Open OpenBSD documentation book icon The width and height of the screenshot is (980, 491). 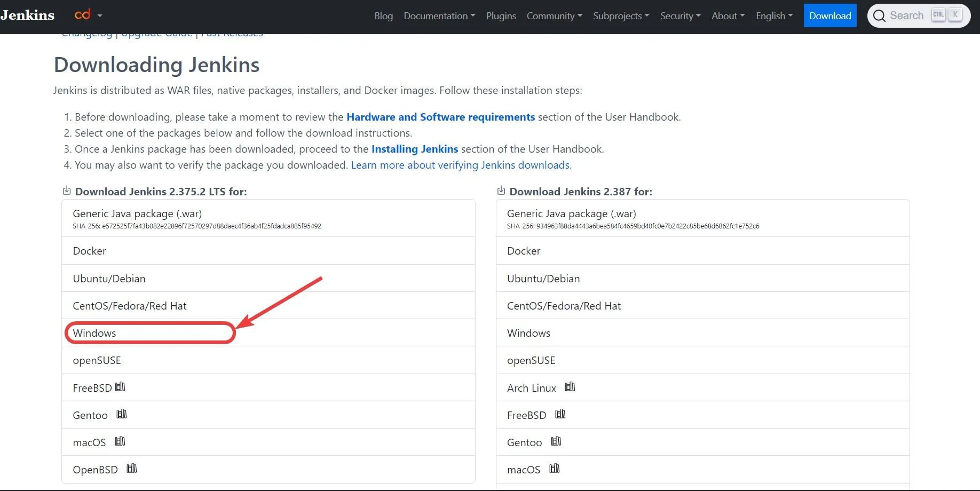tap(132, 469)
